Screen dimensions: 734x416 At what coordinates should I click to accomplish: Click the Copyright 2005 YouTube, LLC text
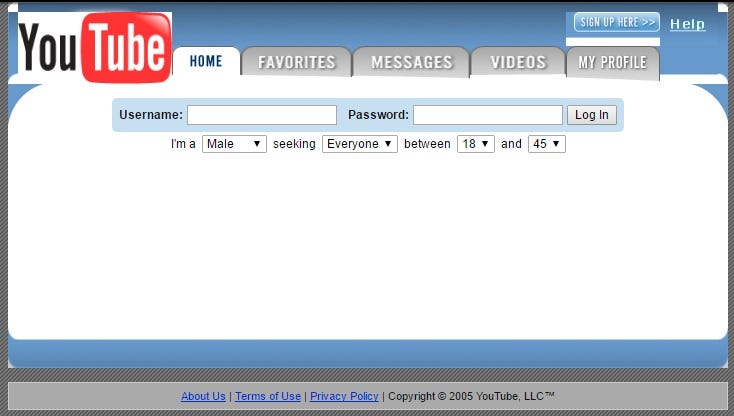pos(471,396)
